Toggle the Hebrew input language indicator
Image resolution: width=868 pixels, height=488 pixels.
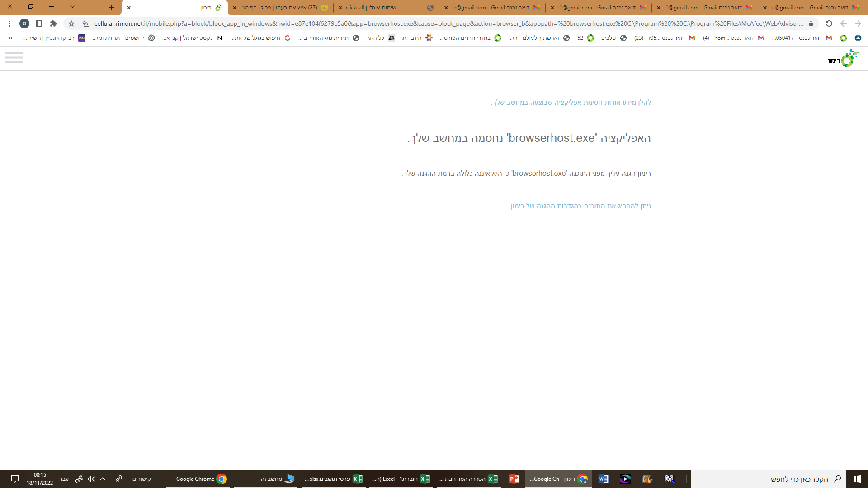coord(64,479)
